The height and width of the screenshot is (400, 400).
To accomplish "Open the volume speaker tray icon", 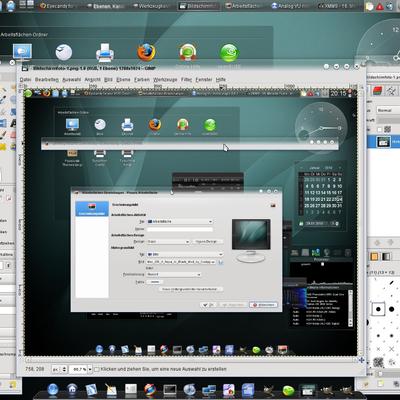I will coord(390,7).
